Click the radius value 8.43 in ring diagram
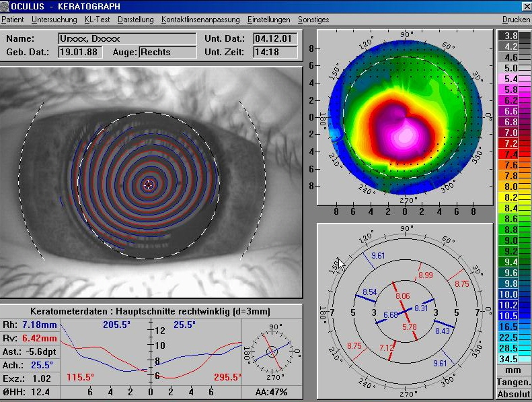Screen dimensions: 532x402 443,331
